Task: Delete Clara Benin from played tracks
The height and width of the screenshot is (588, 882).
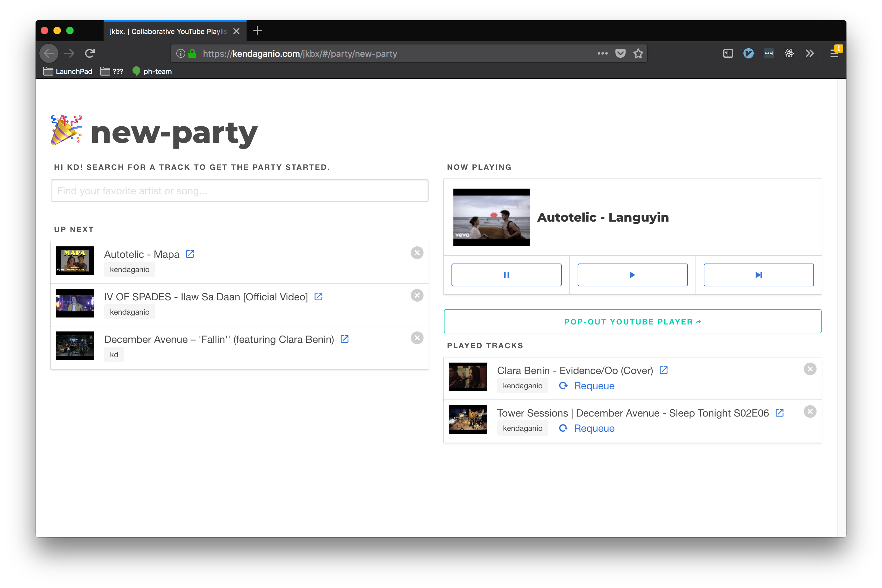Action: [x=810, y=369]
